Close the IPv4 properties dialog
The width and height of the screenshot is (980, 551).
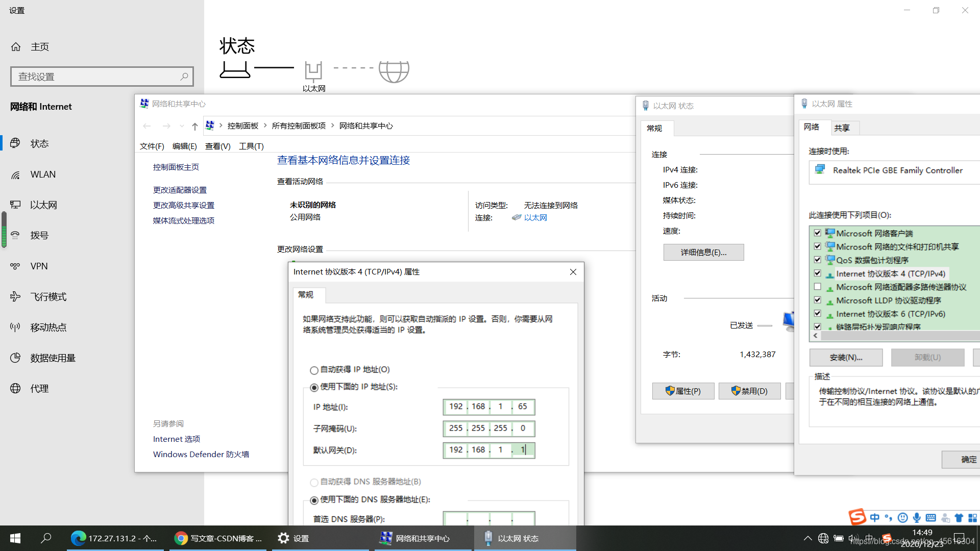573,272
